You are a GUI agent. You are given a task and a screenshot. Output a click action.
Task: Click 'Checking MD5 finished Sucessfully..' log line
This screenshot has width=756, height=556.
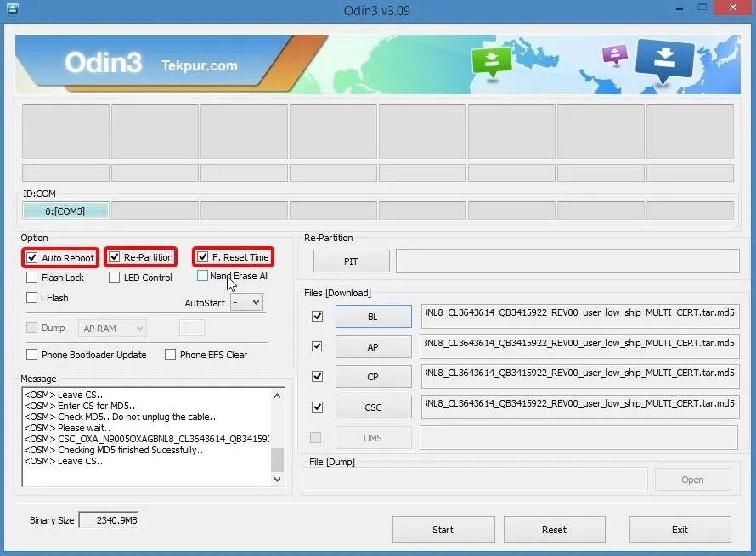(114, 450)
